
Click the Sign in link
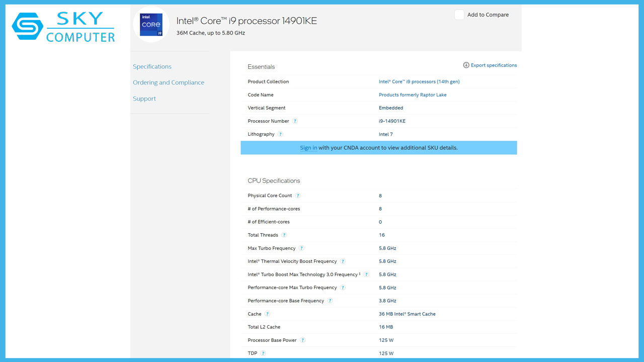[308, 148]
